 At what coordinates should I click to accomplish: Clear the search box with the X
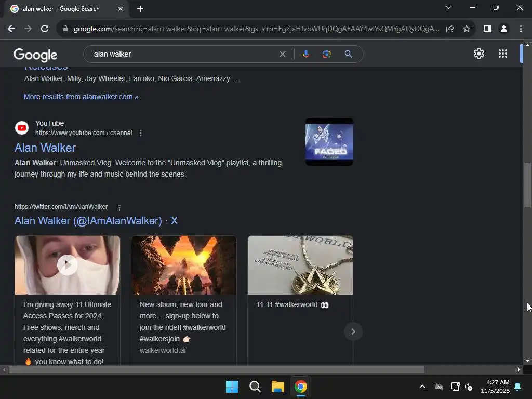[x=282, y=54]
